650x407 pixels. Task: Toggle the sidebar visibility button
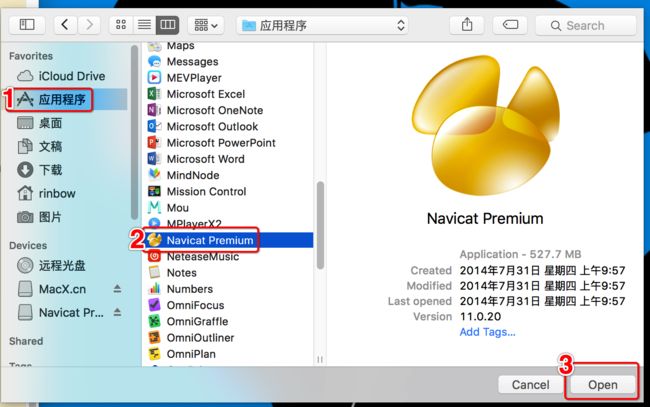tap(27, 25)
